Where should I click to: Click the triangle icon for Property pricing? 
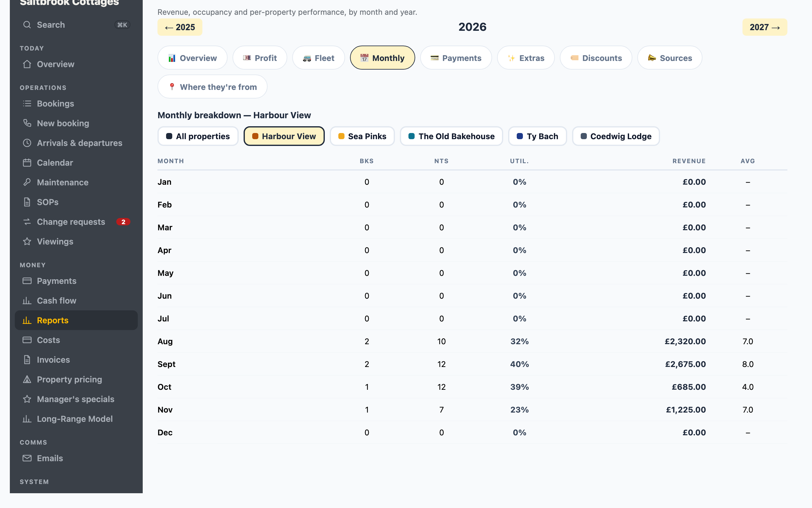(x=27, y=380)
